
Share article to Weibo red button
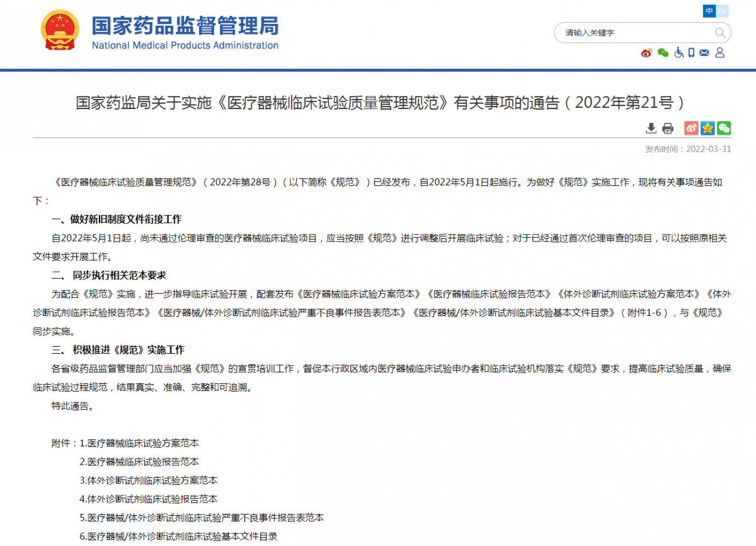[x=691, y=128]
